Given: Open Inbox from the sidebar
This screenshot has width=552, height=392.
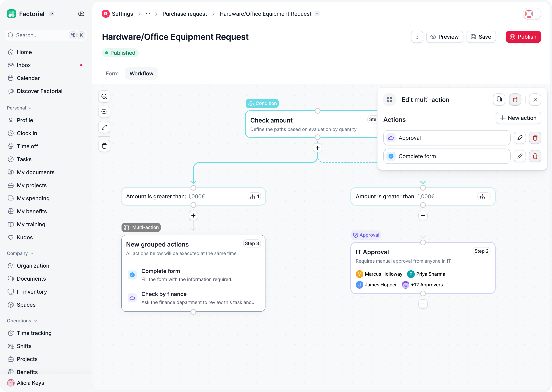Looking at the screenshot, I should [x=24, y=65].
